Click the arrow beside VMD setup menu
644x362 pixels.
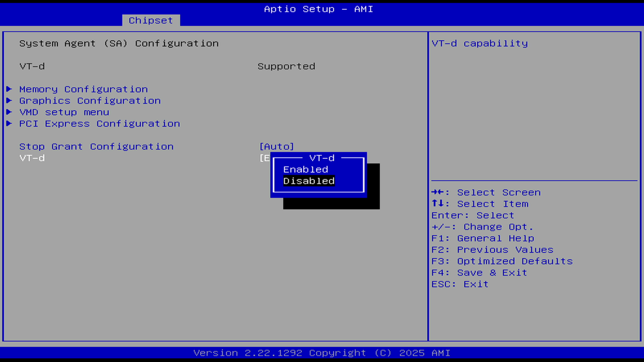pyautogui.click(x=9, y=112)
